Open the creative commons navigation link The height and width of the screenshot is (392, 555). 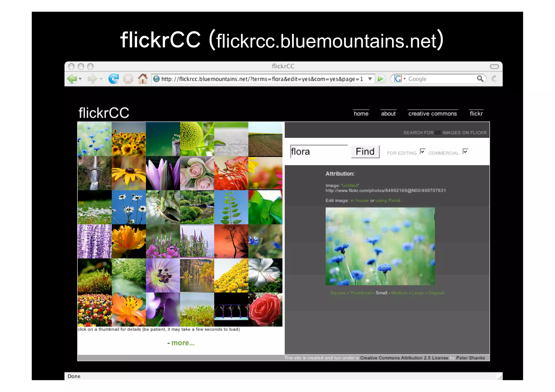pyautogui.click(x=433, y=114)
